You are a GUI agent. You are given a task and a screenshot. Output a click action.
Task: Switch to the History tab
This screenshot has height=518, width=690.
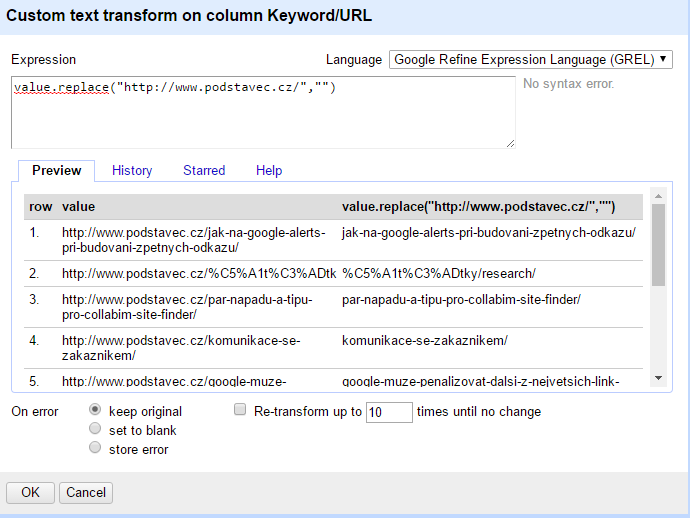pyautogui.click(x=132, y=170)
